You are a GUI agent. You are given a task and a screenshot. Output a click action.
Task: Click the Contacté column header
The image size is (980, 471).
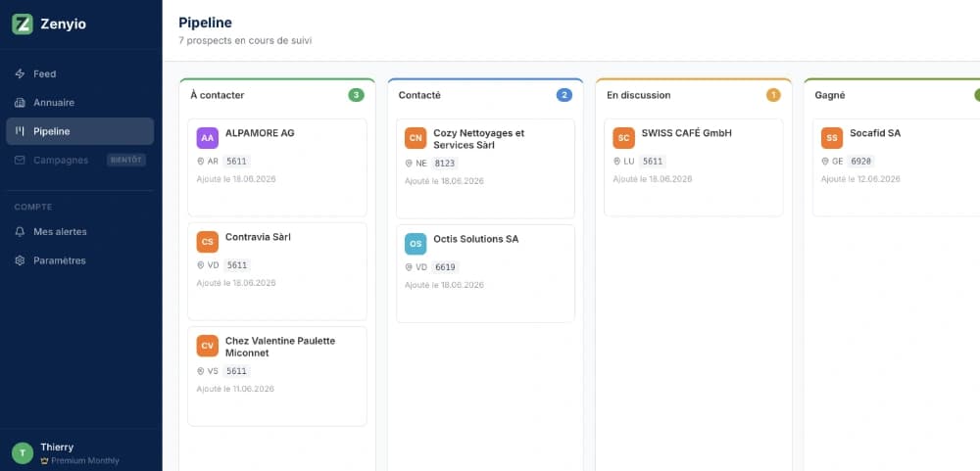pyautogui.click(x=419, y=96)
